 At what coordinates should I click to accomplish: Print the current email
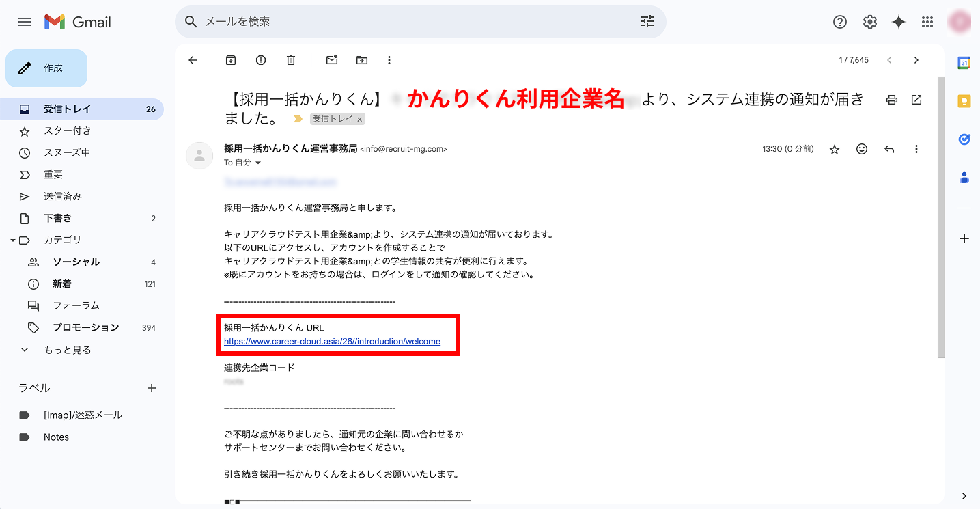pyautogui.click(x=891, y=100)
